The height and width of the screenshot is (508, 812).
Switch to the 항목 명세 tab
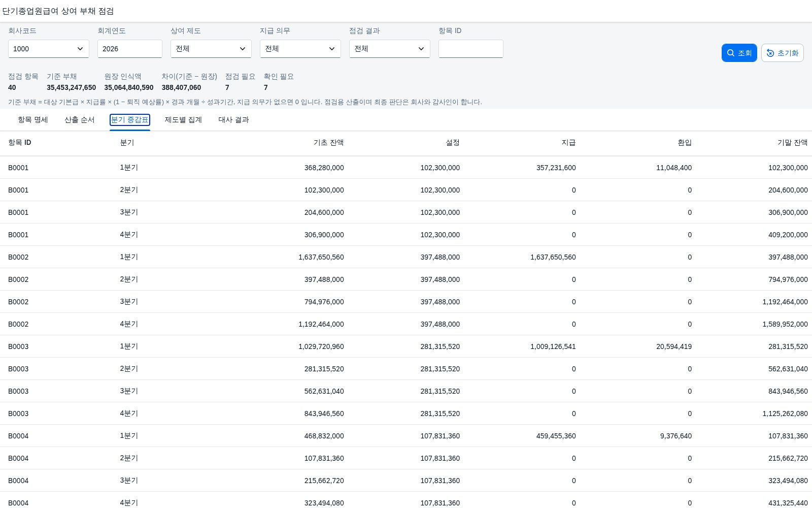coord(33,120)
